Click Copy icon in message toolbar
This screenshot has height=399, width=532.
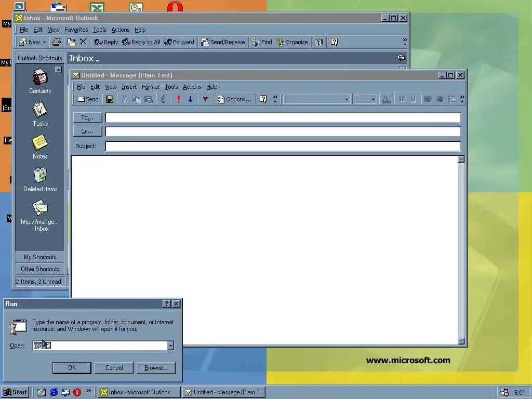point(137,99)
